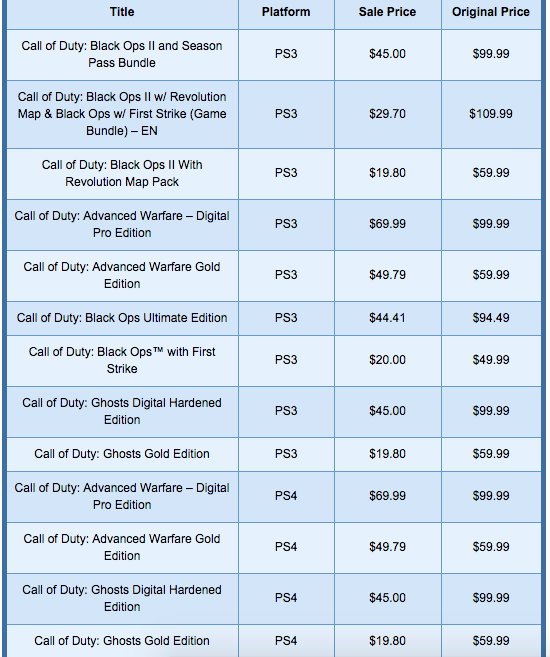The image size is (550, 657).
Task: Click the $109.99 original price cell
Action: tap(491, 114)
